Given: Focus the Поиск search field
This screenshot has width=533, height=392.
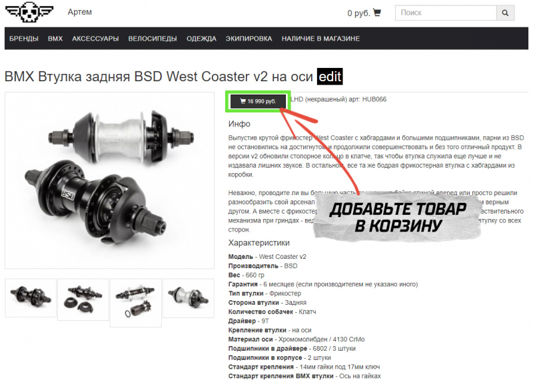Looking at the screenshot, I should point(446,13).
